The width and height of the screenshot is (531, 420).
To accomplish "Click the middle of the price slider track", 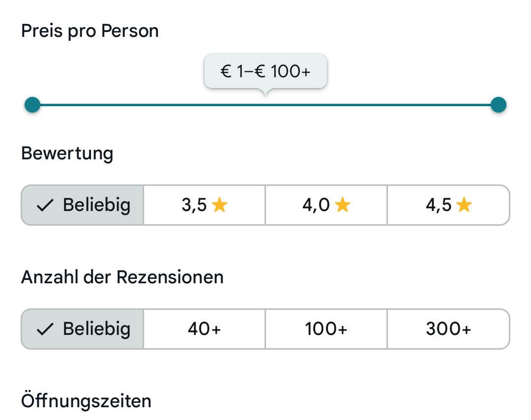I will click(x=265, y=105).
